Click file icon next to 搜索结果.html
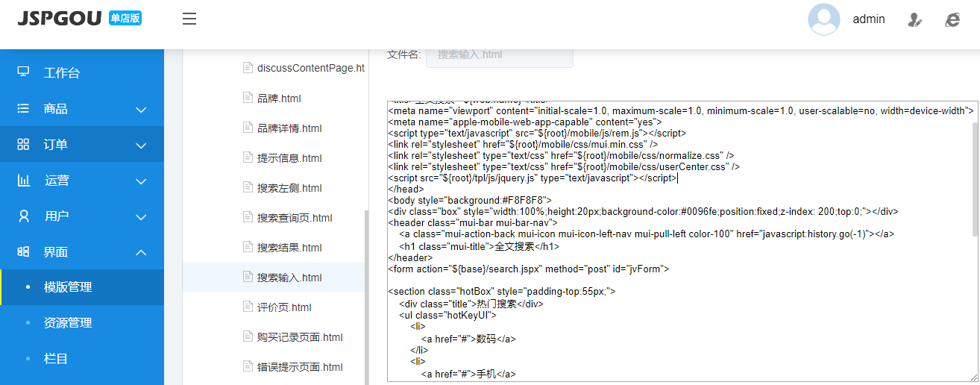This screenshot has width=980, height=385. pos(248,247)
